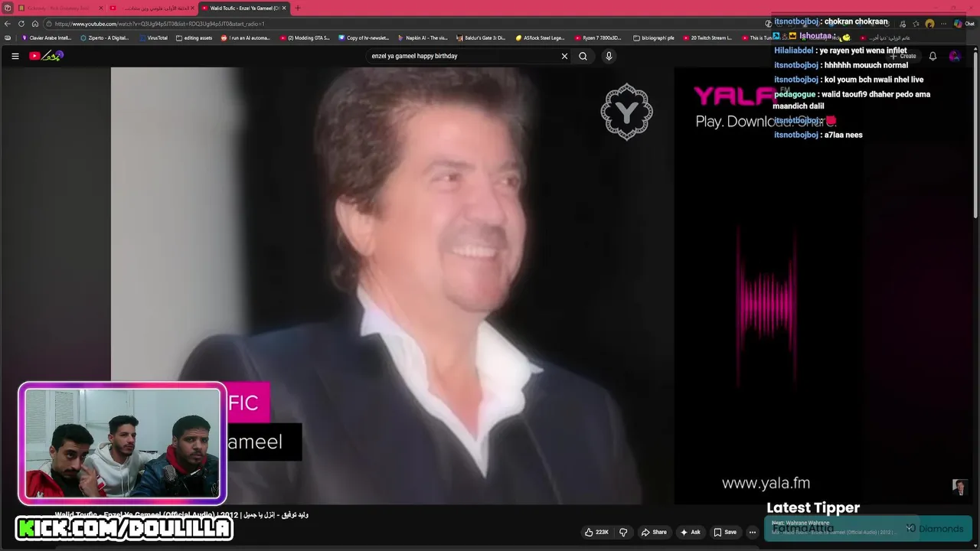Reload the page with refresh icon
The width and height of the screenshot is (980, 551).
click(21, 24)
